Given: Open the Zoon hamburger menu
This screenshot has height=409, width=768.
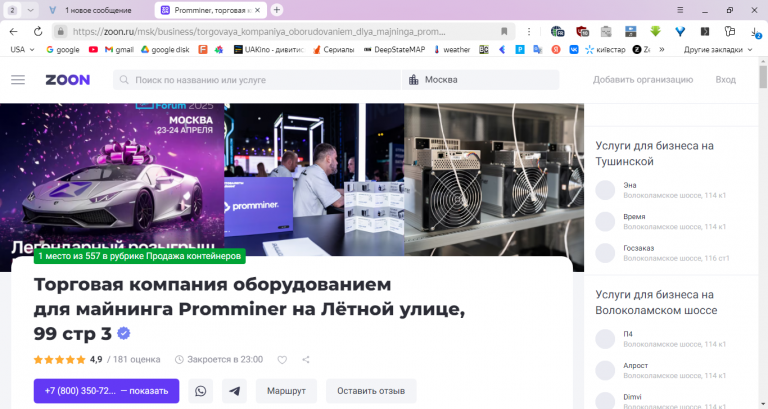Looking at the screenshot, I should [x=18, y=80].
